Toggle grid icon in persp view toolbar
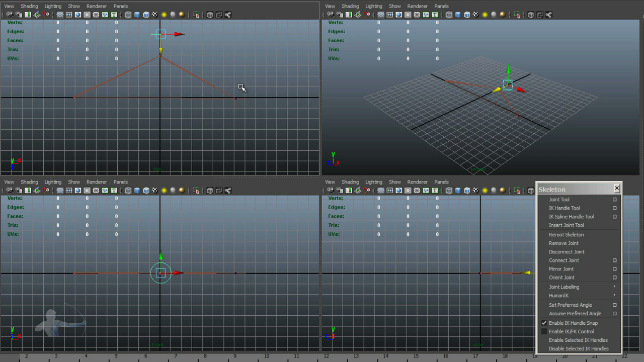This screenshot has width=644, height=362. tap(381, 15)
